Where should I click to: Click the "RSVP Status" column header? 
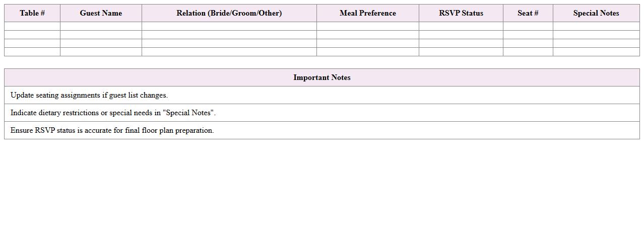click(x=461, y=13)
